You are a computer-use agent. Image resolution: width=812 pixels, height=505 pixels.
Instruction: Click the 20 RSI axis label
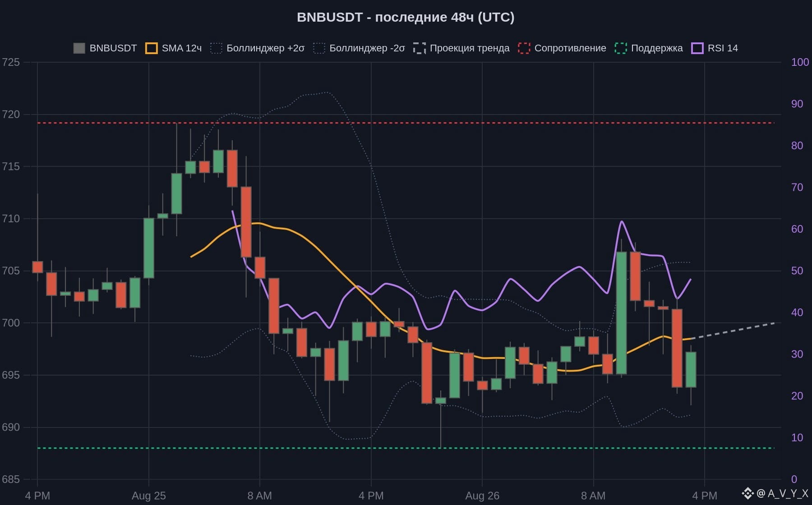(797, 396)
